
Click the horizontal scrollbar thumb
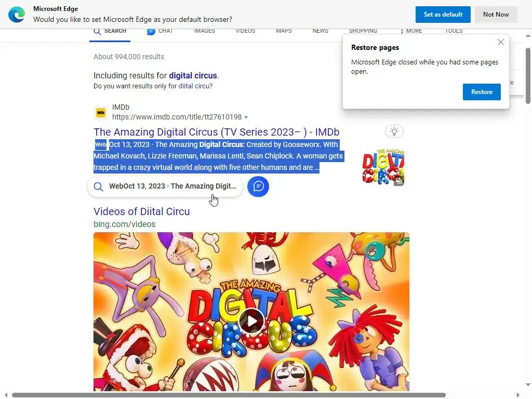[229, 395]
